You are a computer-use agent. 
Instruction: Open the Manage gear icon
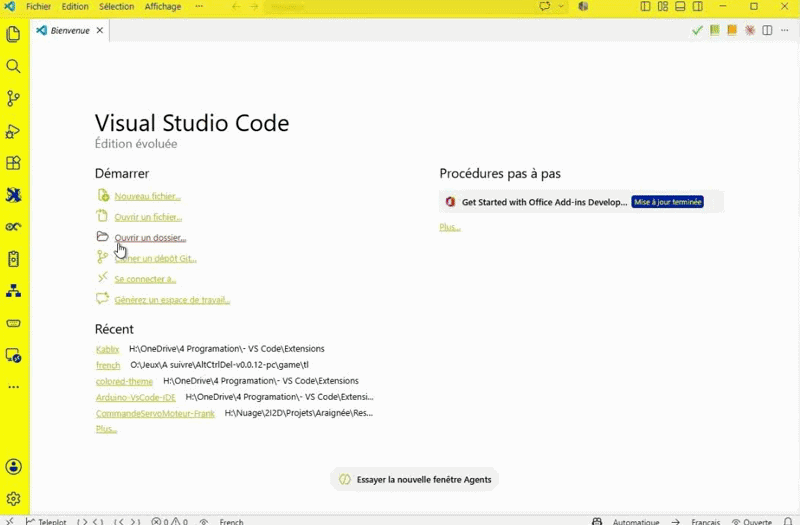tap(13, 498)
